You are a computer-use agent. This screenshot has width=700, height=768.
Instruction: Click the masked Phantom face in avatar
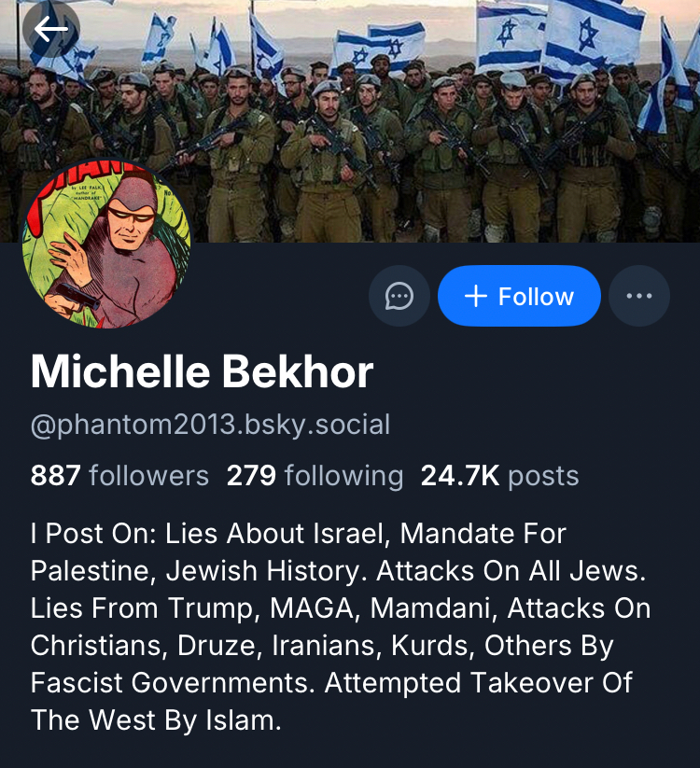click(131, 216)
